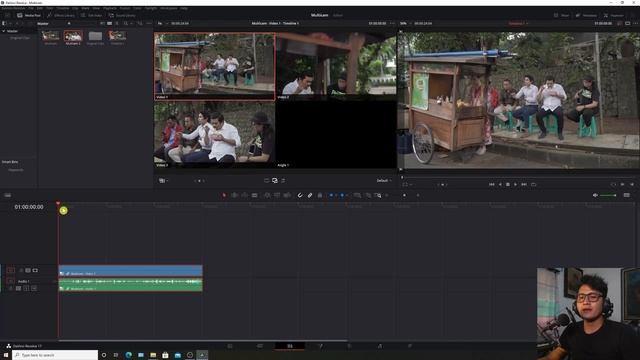
Task: Toggle loop playback in timeline viewer
Action: [x=533, y=184]
